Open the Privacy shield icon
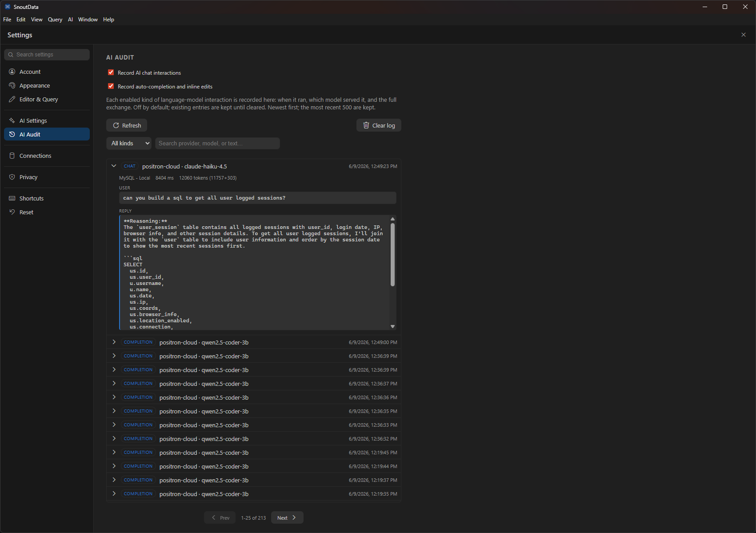The image size is (756, 533). (x=12, y=177)
